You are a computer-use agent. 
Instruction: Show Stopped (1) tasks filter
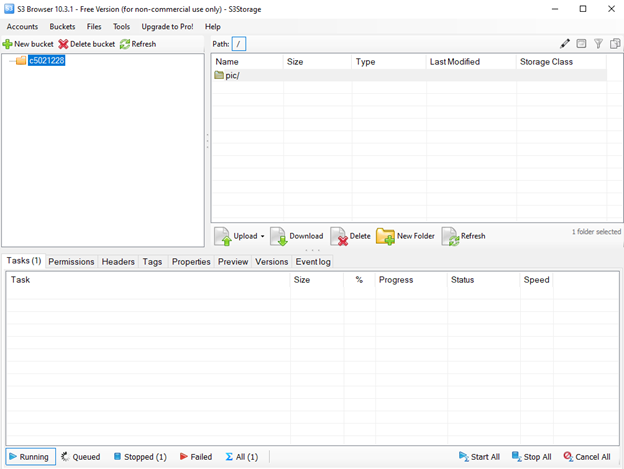pos(140,457)
